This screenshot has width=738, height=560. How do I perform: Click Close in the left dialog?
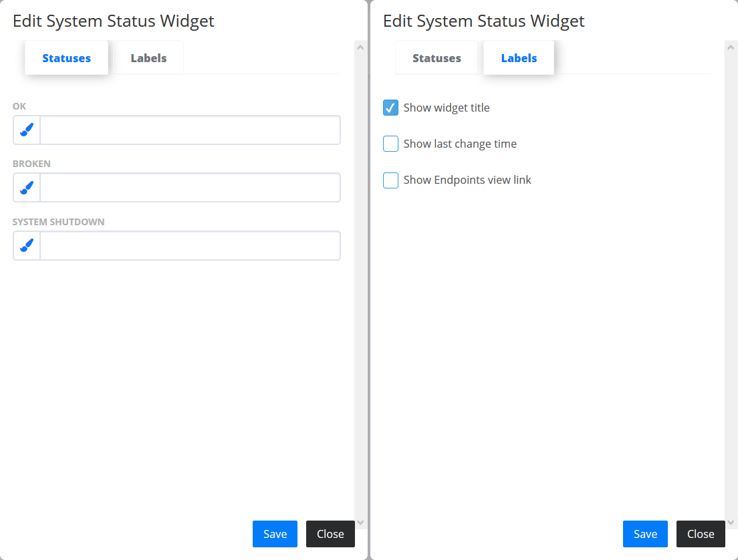pos(330,534)
